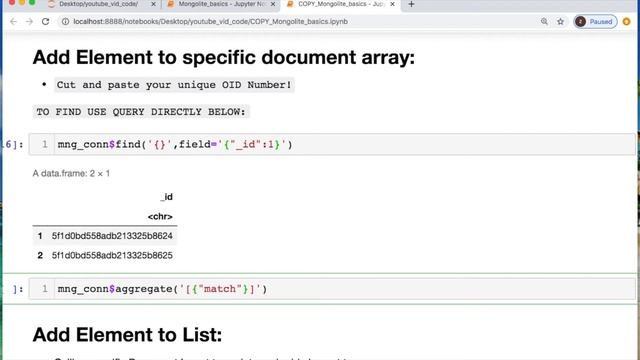Click id value 5f1d0bd558adb213325b8624

(x=112, y=236)
